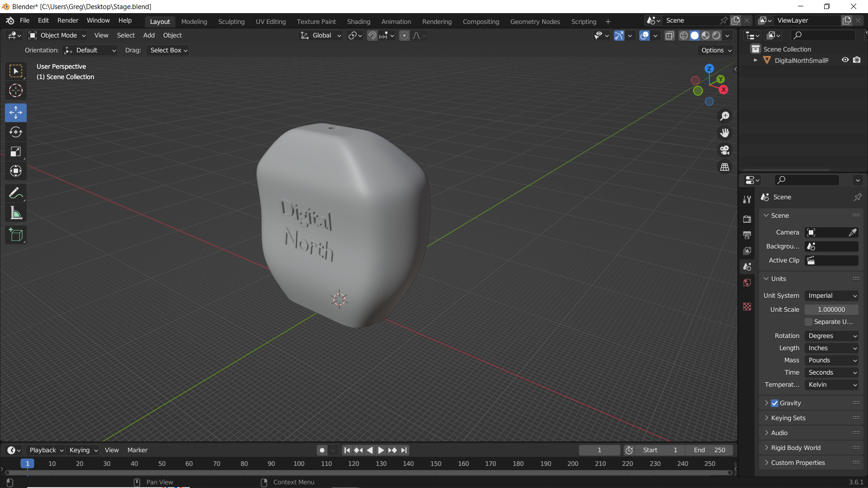Select the Select Box tool icon

16,71
